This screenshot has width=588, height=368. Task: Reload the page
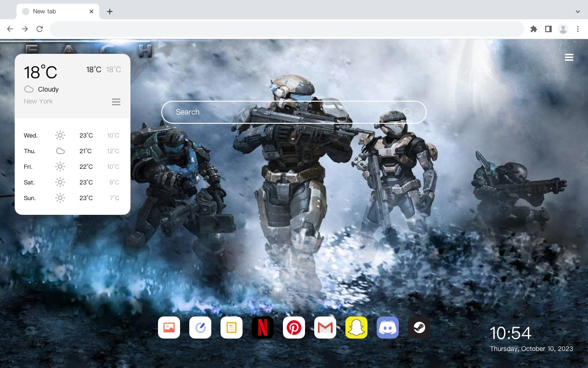pos(40,29)
